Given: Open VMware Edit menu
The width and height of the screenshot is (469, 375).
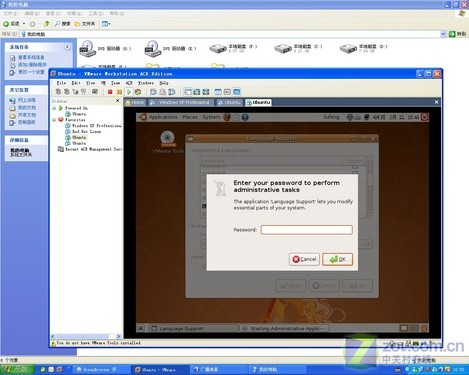Looking at the screenshot, I should click(76, 83).
